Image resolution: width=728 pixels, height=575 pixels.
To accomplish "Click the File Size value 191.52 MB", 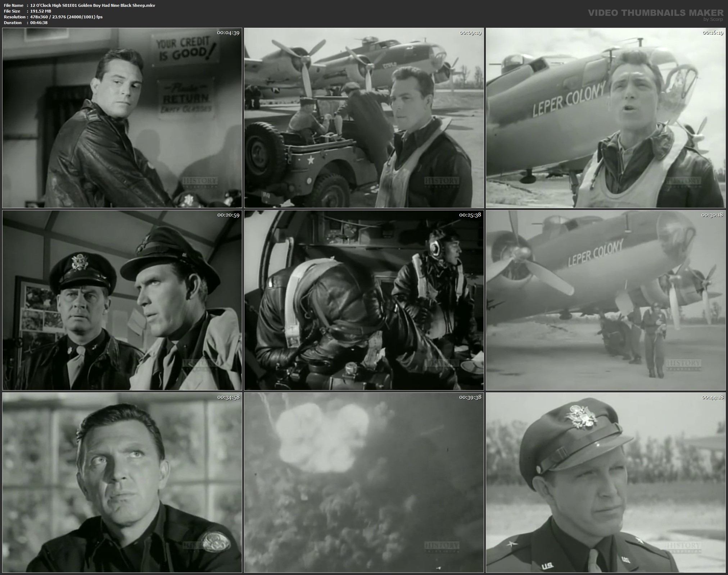I will click(x=41, y=11).
